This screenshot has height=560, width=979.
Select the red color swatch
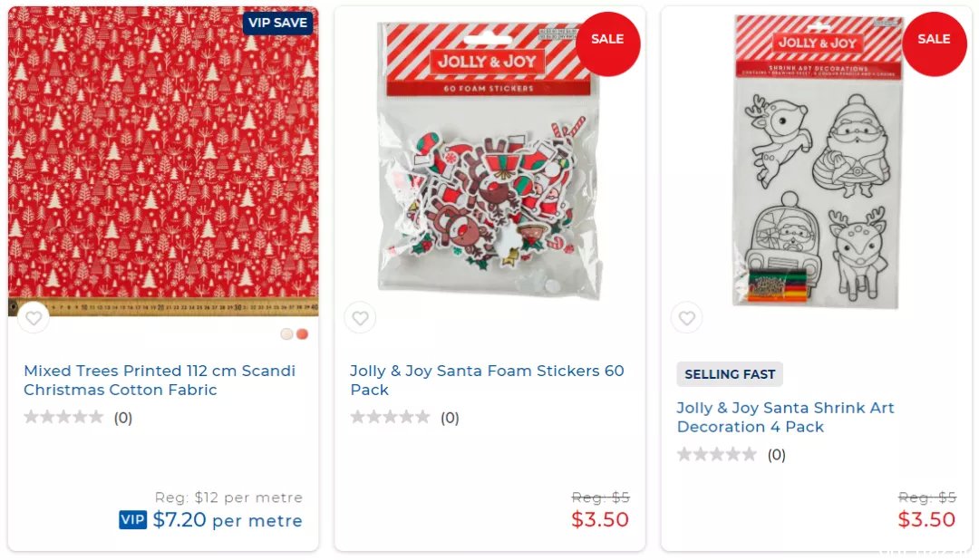pos(302,334)
